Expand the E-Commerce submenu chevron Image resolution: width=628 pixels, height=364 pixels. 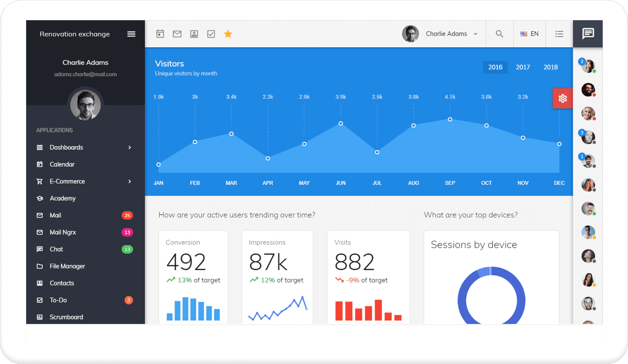point(130,181)
